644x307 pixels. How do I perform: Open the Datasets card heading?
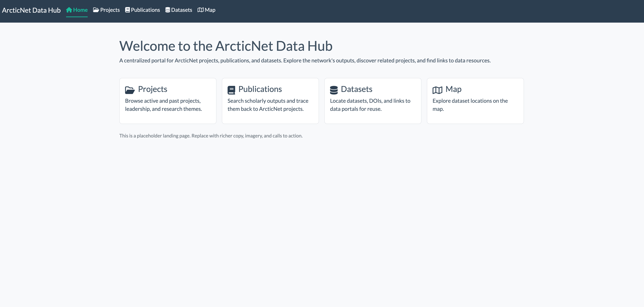pos(357,89)
